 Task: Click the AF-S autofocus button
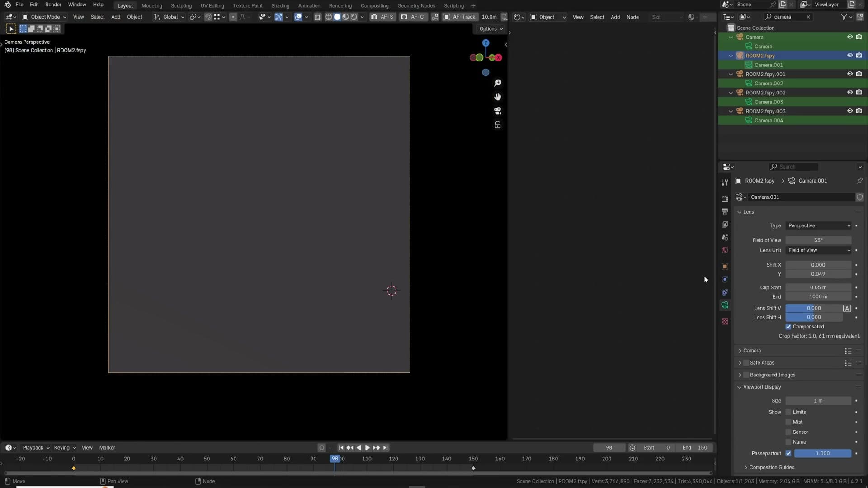click(382, 17)
